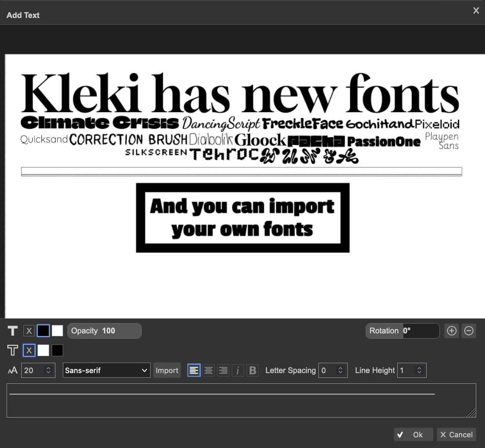This screenshot has height=448, width=485.
Task: Click the 'CORRECTION BRUSH' font sample
Action: (x=128, y=140)
